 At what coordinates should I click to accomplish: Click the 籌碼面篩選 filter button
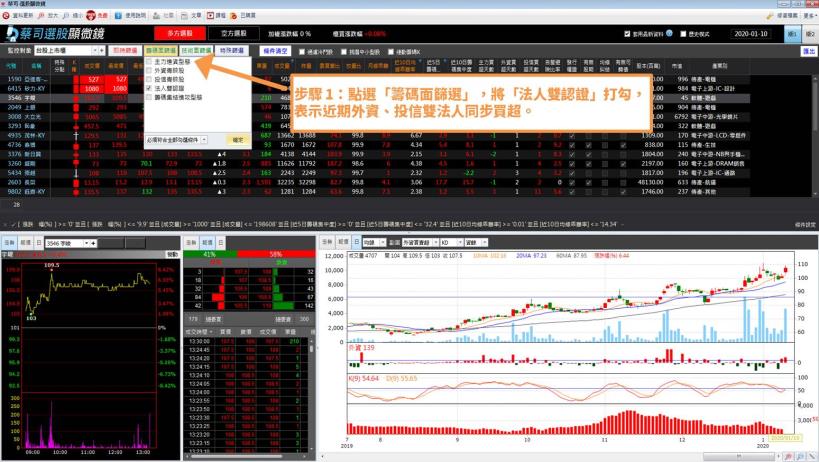[x=161, y=51]
